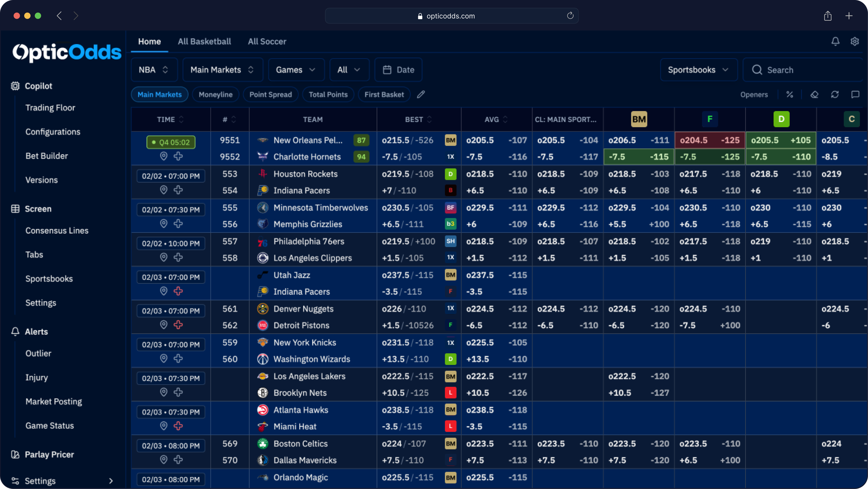Click the location pin in the Philadelphia 76ers row
This screenshot has width=868, height=489.
tap(163, 257)
